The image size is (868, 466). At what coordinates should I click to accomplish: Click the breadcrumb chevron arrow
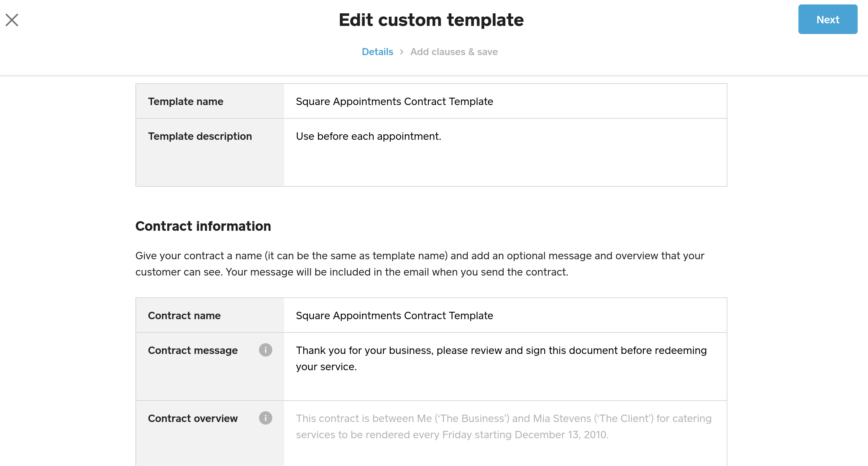(x=401, y=52)
